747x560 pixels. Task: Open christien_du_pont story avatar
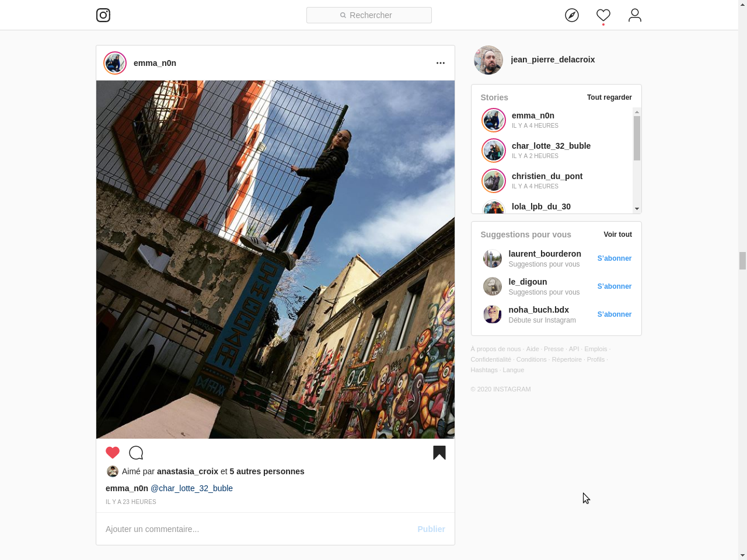[494, 181]
